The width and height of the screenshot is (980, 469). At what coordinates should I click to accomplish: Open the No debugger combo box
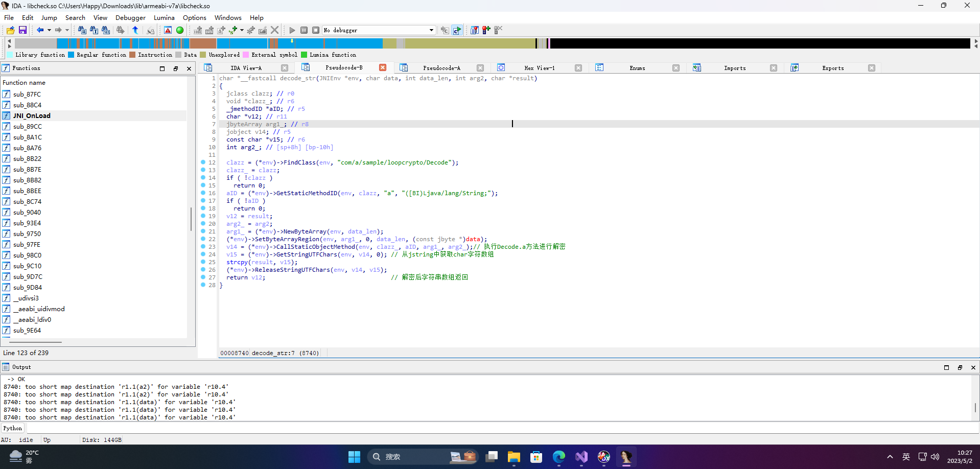coord(379,30)
